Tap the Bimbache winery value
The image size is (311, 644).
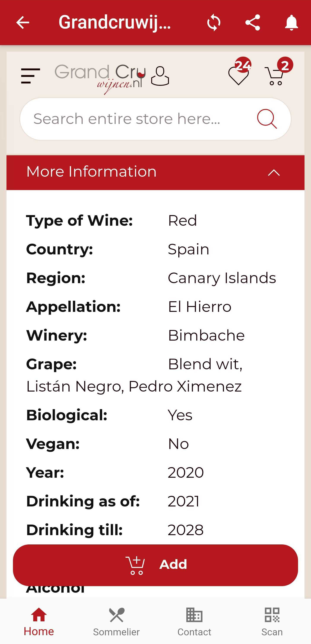coord(206,335)
